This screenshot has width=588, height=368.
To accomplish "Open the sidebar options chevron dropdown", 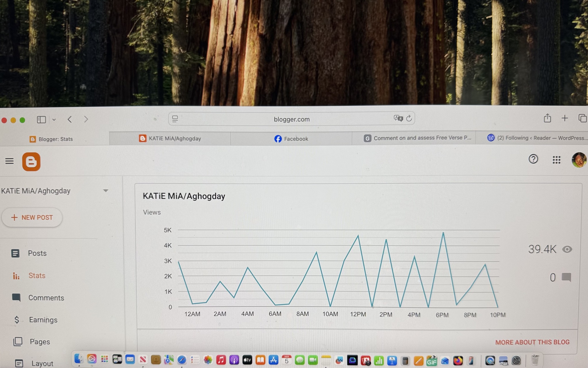I will [54, 120].
